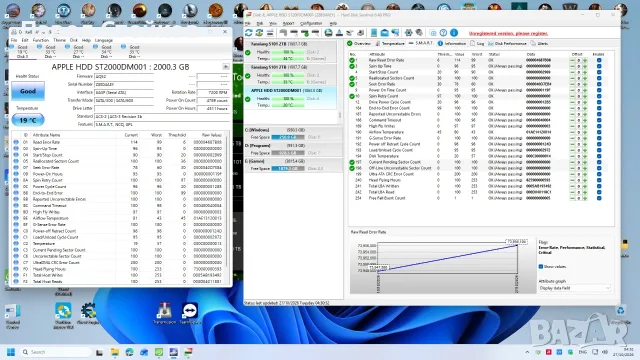
Task: Open the Temperature tab in Hard Disk Sentinel
Action: pos(390,43)
